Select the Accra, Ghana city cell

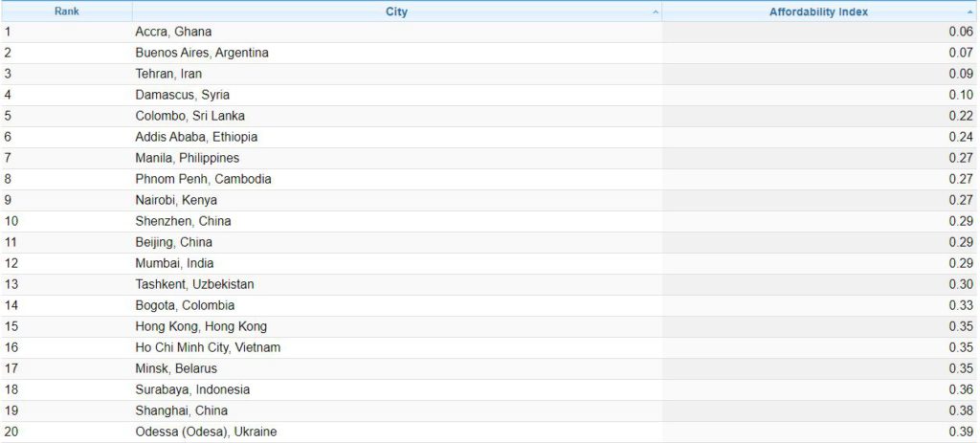point(397,32)
